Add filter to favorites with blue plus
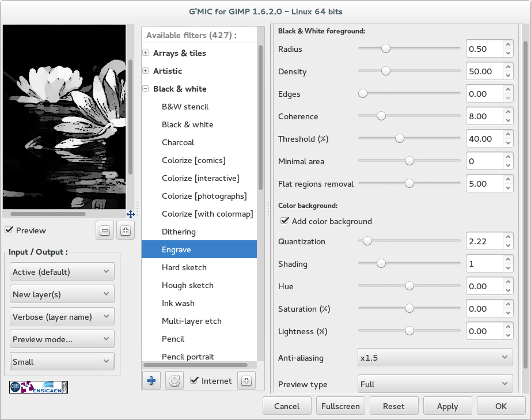 (151, 381)
